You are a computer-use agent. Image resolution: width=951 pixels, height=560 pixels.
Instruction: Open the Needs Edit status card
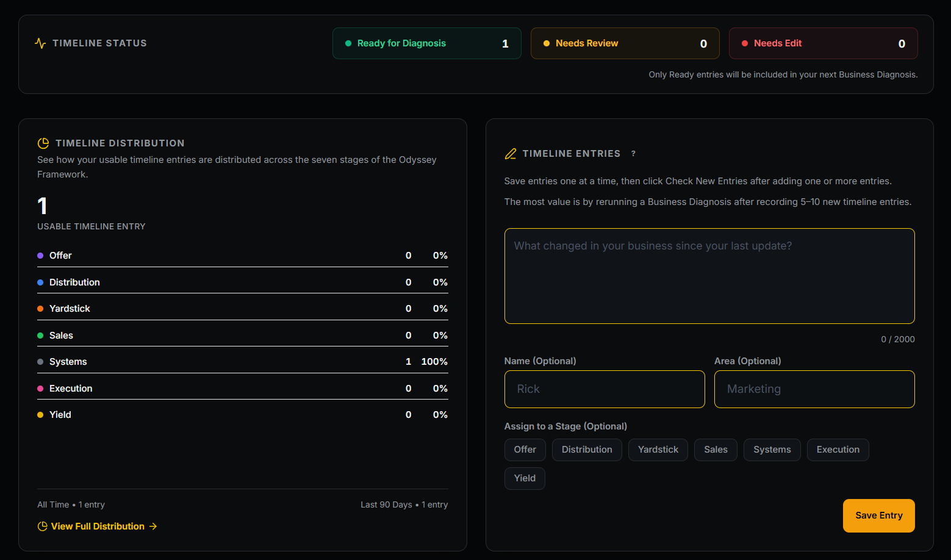click(824, 43)
